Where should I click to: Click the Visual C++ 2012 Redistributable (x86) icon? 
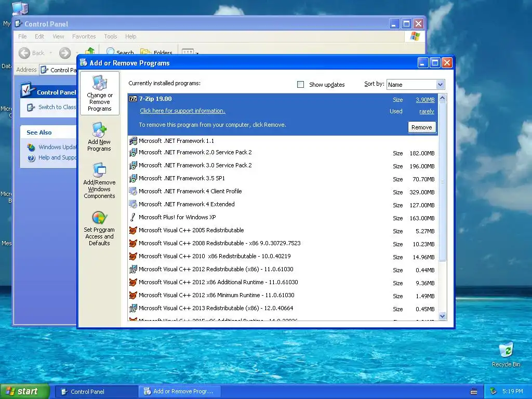pos(133,269)
